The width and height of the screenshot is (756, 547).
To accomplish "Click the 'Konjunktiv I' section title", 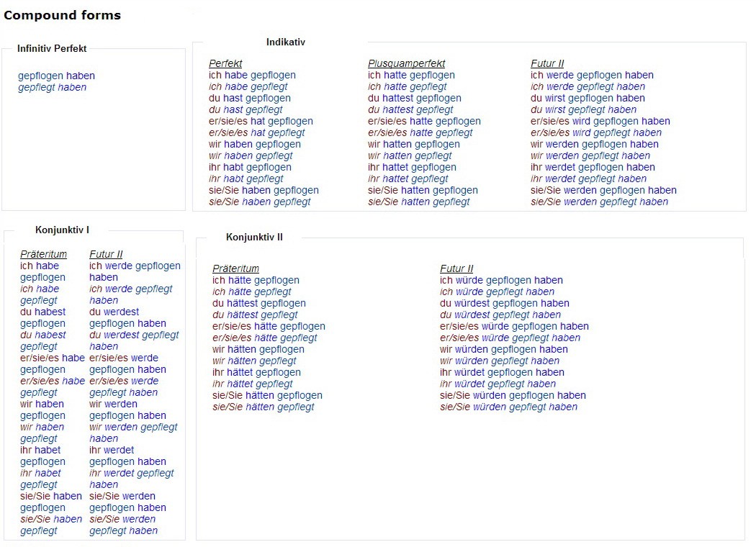I will (x=62, y=230).
